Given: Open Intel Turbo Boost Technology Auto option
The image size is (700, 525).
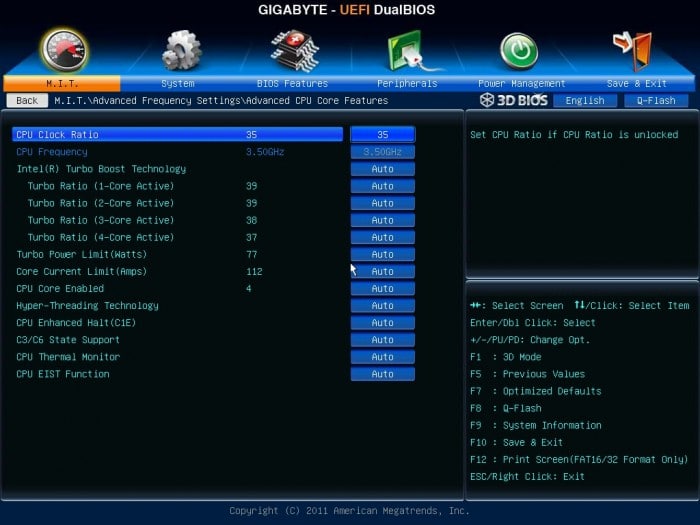Looking at the screenshot, I should point(383,169).
